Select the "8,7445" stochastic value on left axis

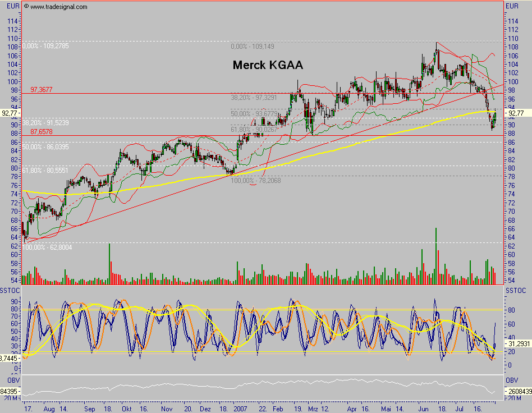point(10,359)
